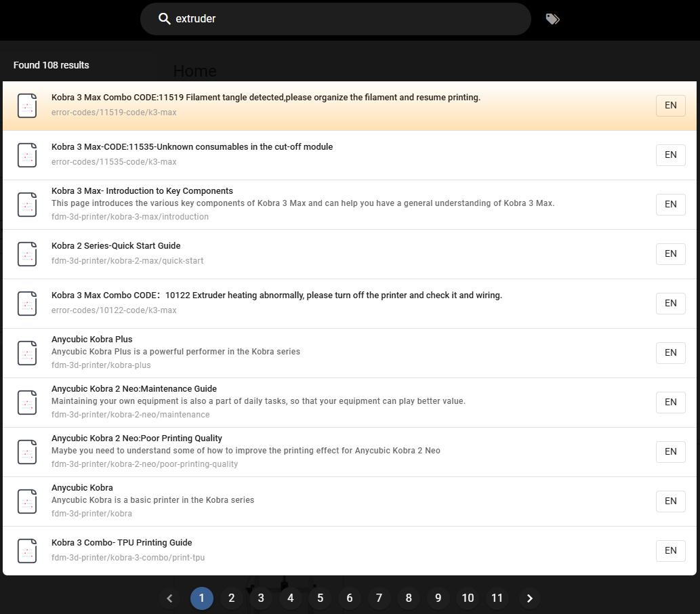Go to results page 5

(x=320, y=598)
